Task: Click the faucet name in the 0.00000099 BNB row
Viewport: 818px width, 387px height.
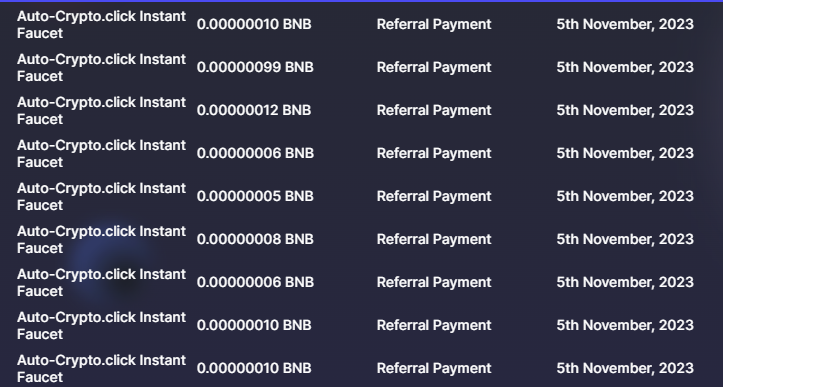Action: click(101, 68)
